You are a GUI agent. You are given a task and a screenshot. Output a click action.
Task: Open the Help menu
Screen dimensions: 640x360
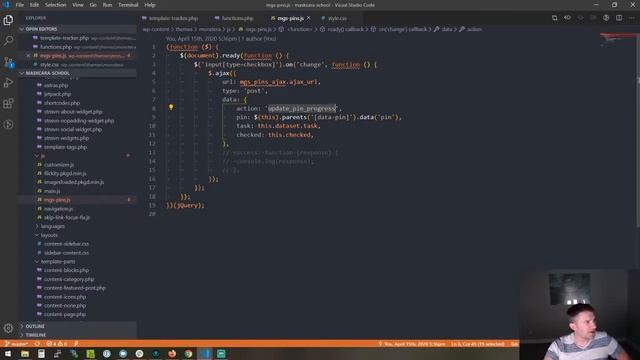pos(150,5)
